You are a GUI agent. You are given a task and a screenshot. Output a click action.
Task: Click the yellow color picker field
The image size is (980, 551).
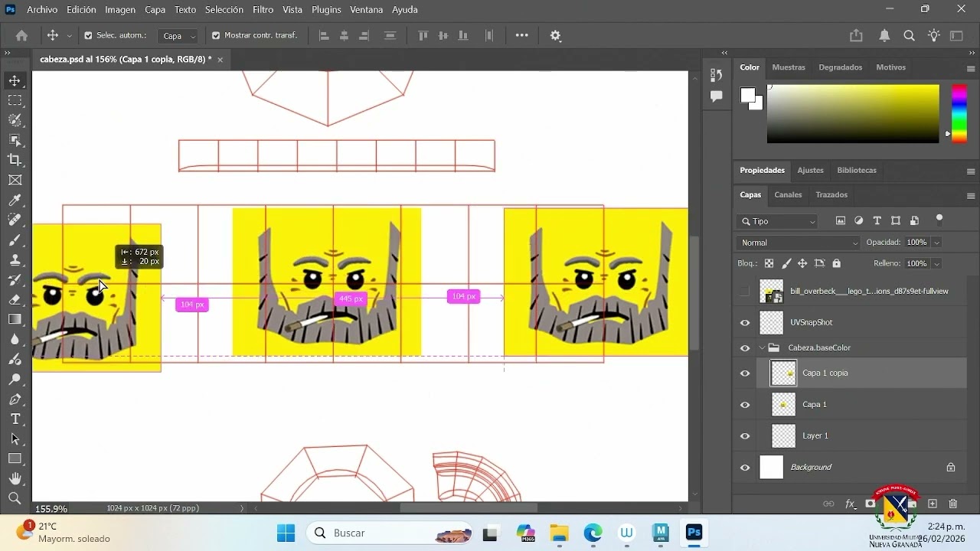[x=853, y=113]
